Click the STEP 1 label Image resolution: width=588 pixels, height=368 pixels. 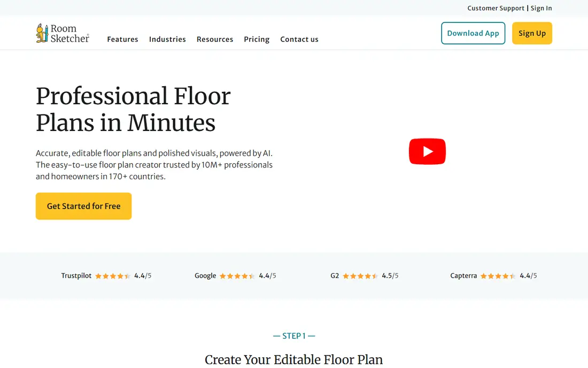click(x=294, y=336)
